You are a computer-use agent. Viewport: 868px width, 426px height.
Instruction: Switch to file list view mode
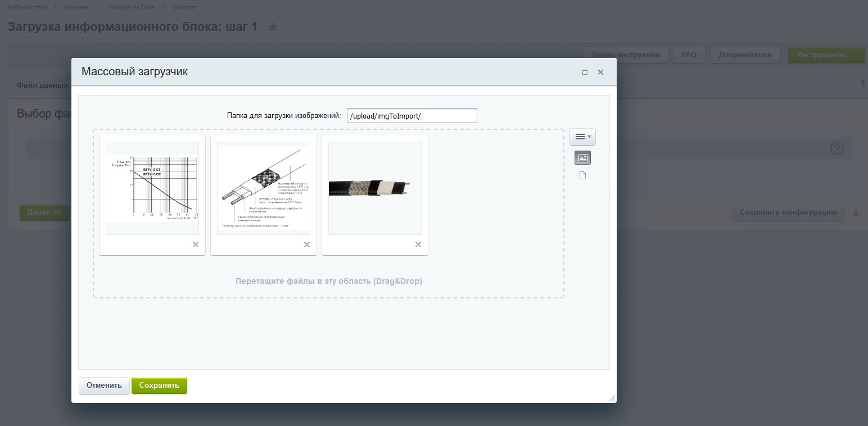(582, 175)
